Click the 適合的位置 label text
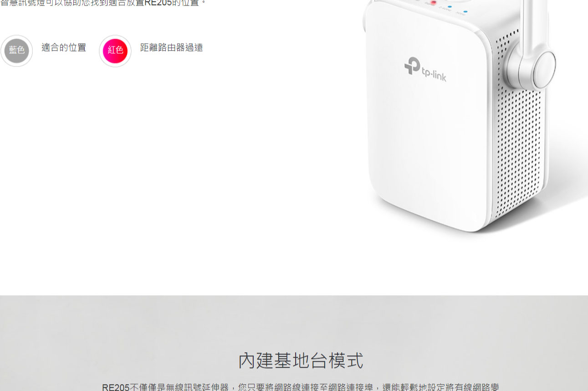The image size is (588, 391). pyautogui.click(x=64, y=47)
